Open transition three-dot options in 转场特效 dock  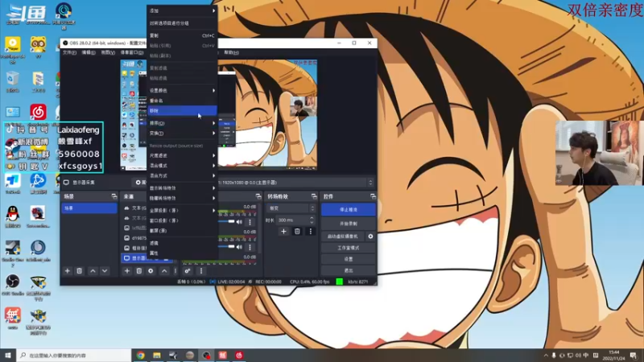(311, 232)
